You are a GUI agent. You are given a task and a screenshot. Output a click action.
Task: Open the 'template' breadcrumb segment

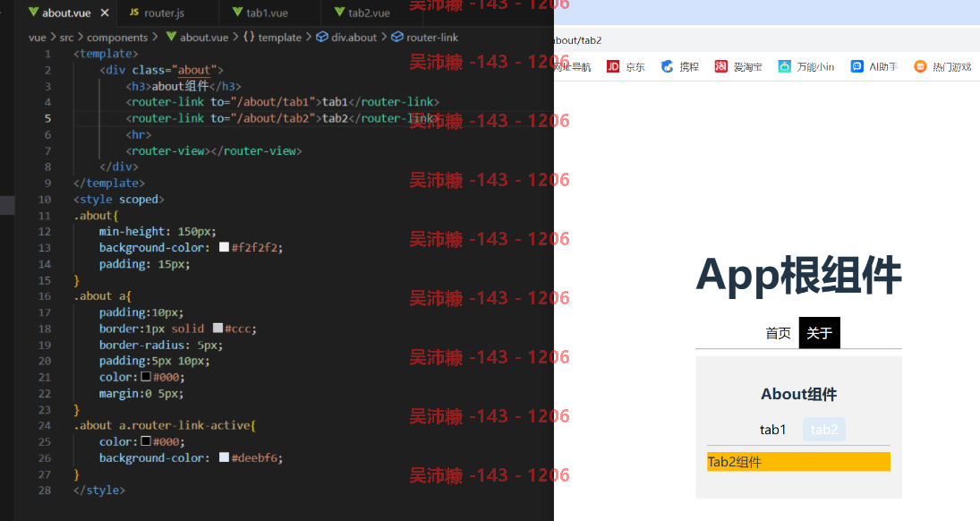279,38
